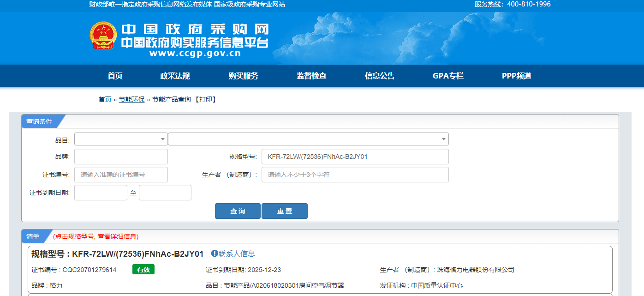Open 首页 in the navigation bar
Viewport: 644px width, 296px height.
click(115, 76)
